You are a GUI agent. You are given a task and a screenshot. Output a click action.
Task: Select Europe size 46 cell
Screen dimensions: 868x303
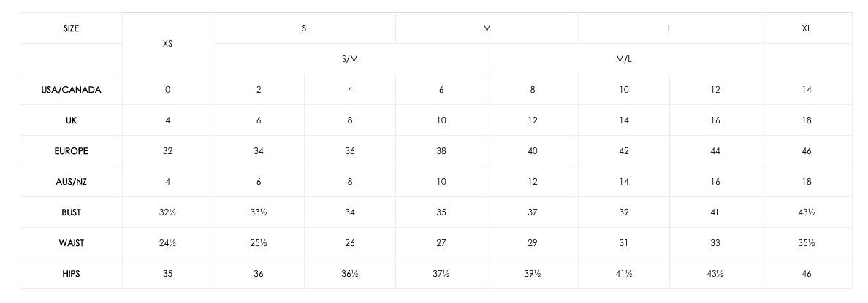807,151
